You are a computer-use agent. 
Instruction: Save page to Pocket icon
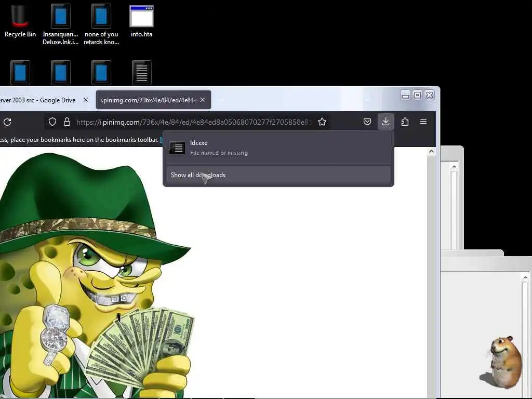tap(367, 122)
